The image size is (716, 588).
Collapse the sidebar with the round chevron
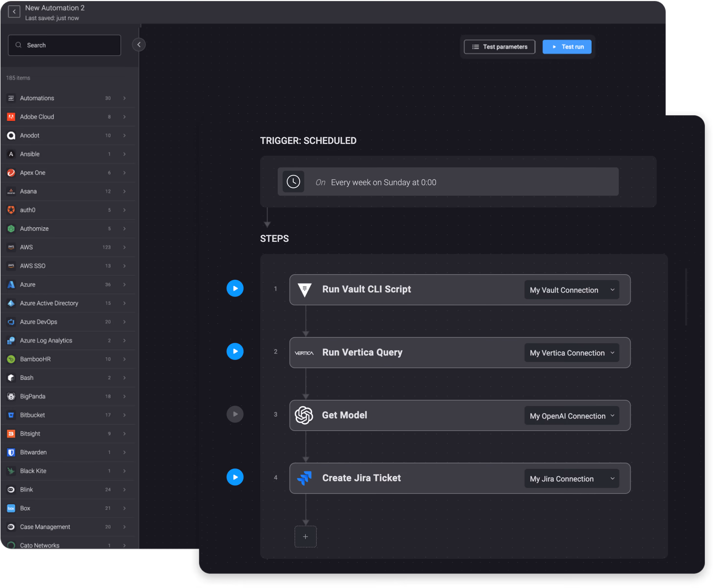139,45
